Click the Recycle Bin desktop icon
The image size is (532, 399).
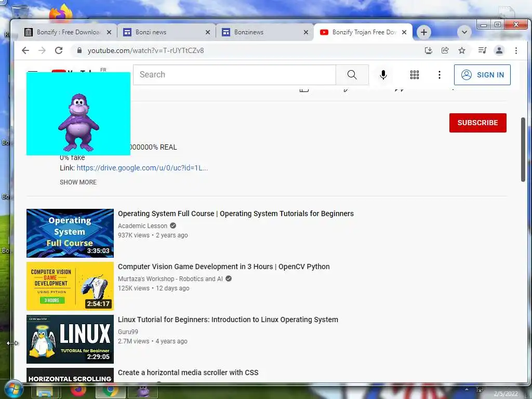(x=20, y=12)
